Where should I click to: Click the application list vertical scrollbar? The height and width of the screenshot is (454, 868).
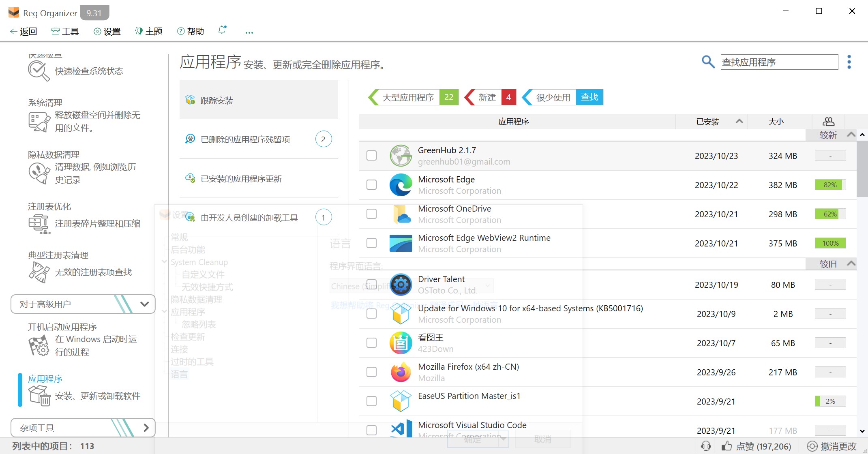coord(862,168)
